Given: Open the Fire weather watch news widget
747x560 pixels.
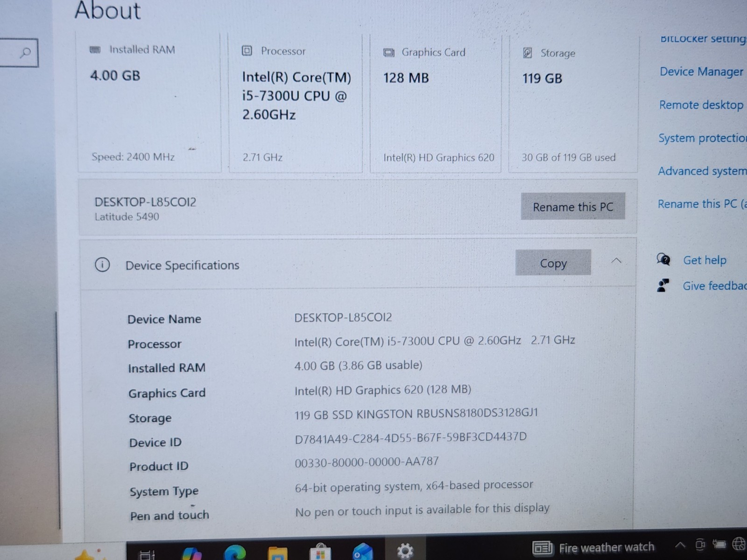Looking at the screenshot, I should pyautogui.click(x=593, y=547).
